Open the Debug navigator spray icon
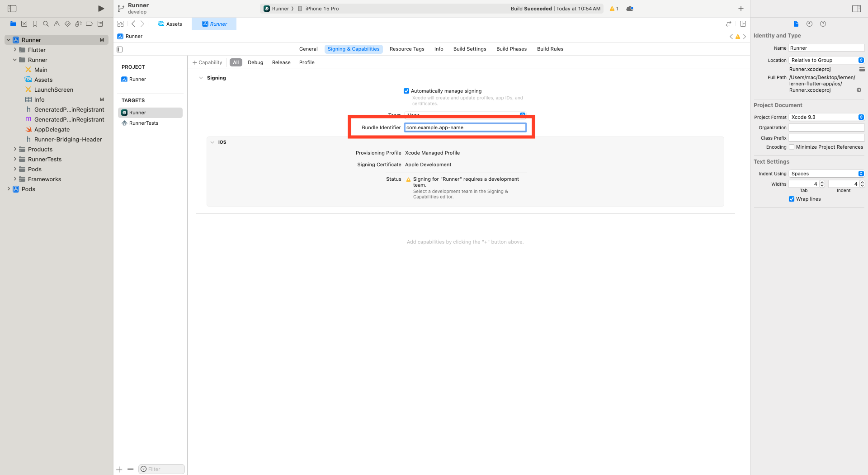 tap(78, 24)
